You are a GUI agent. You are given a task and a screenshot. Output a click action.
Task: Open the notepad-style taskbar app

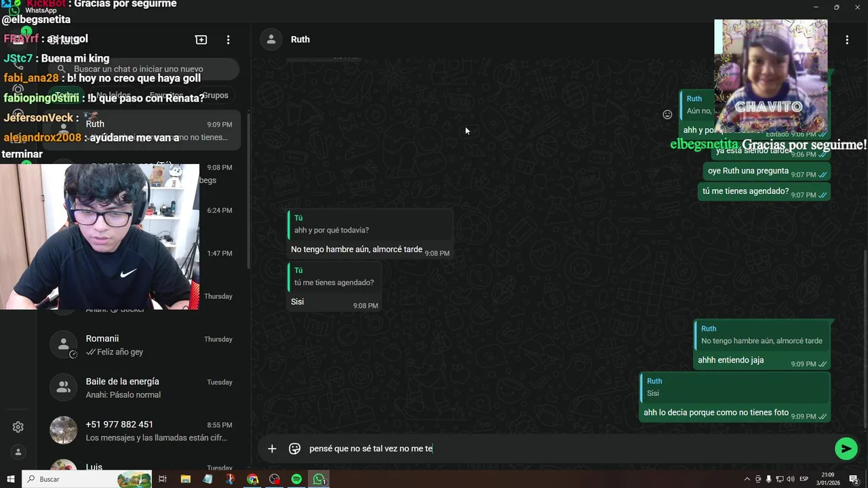coord(208,479)
